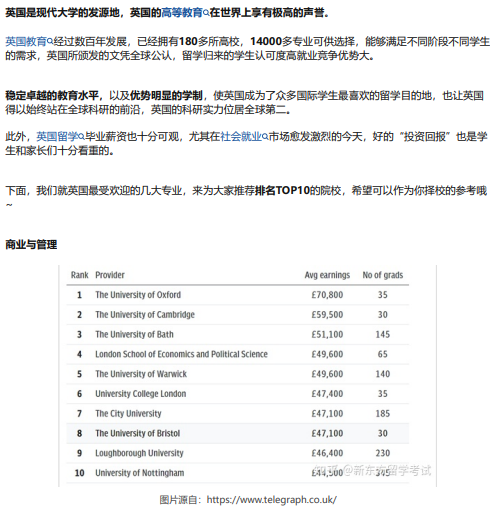The height and width of the screenshot is (519, 494).
Task: Click the bold 优势明显的学制 text
Action: pos(166,96)
